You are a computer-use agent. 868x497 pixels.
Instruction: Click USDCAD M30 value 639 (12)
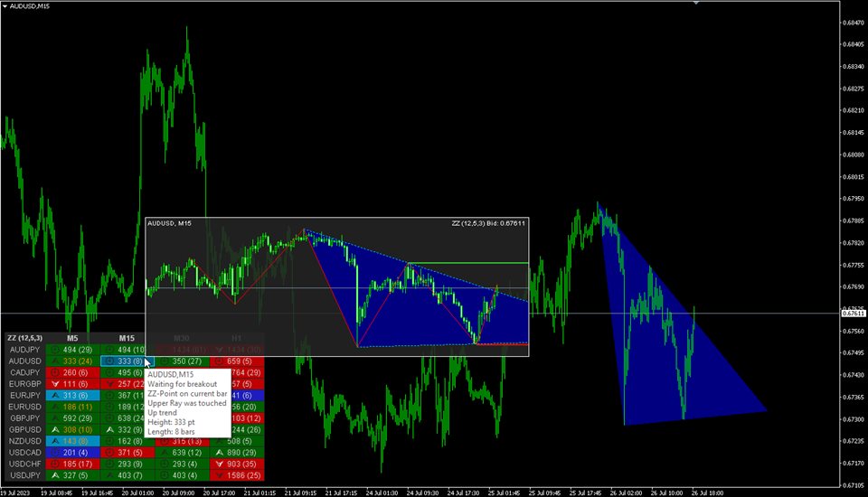(187, 453)
